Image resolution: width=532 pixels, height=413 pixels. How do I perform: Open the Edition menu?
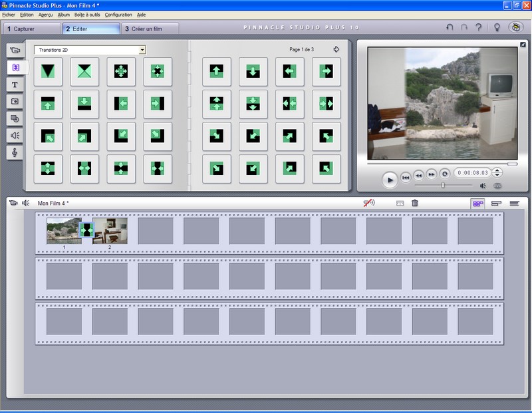click(27, 15)
